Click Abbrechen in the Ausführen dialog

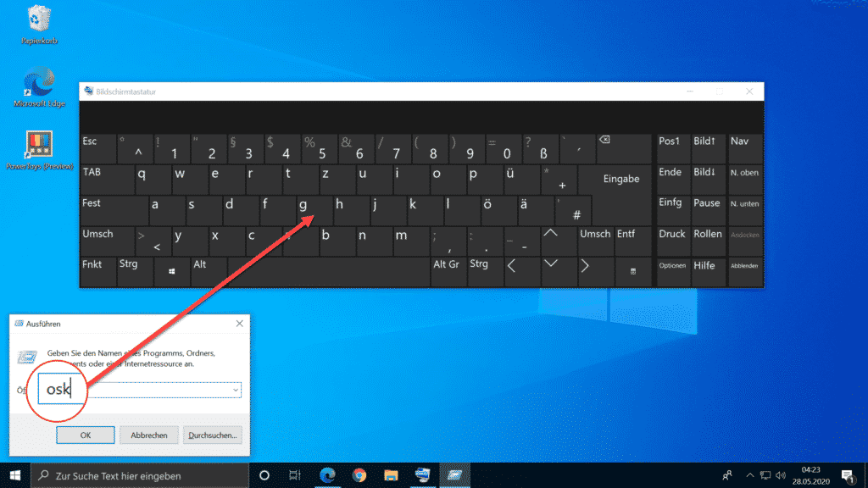coord(149,435)
